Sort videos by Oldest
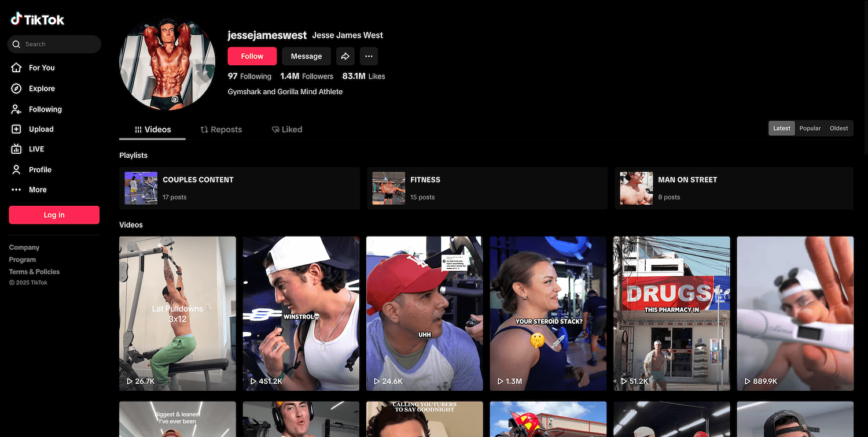This screenshot has width=868, height=437. (838, 128)
